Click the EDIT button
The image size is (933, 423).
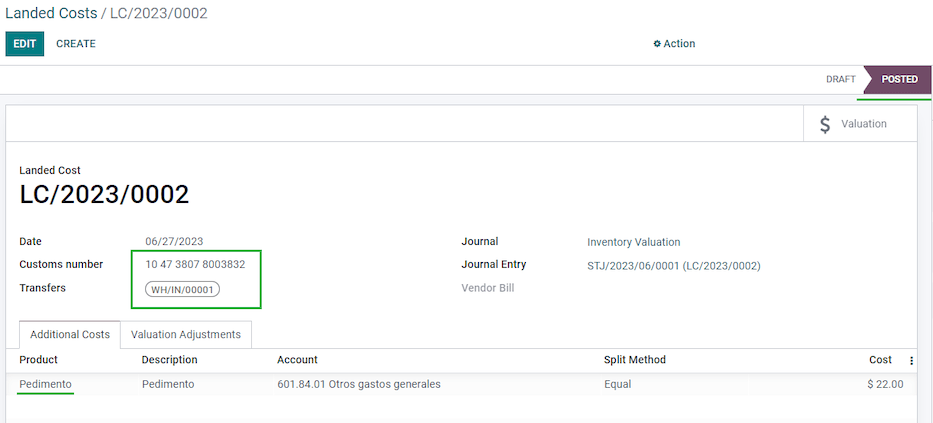(x=25, y=44)
